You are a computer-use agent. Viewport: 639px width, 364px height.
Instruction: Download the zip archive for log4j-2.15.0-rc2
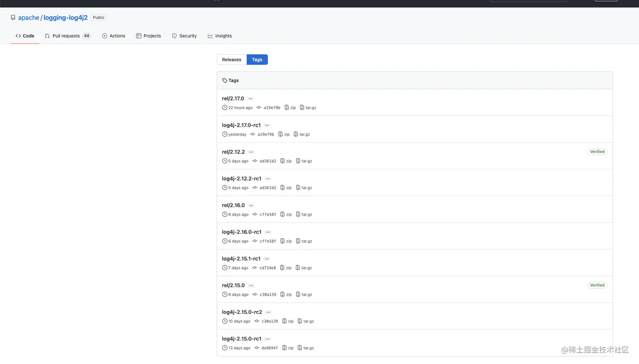coord(288,321)
